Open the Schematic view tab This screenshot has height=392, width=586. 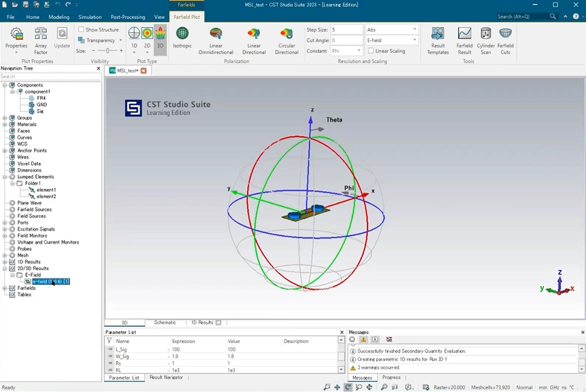[165, 323]
